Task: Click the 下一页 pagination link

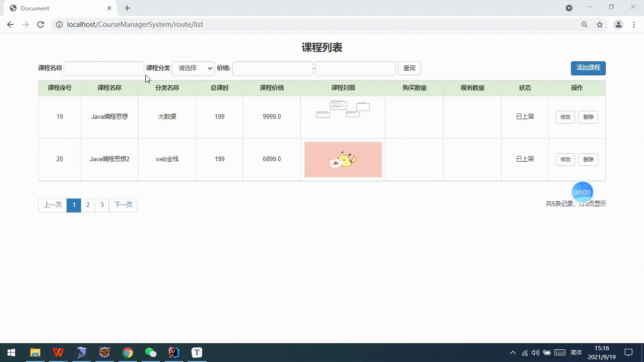Action: point(123,205)
